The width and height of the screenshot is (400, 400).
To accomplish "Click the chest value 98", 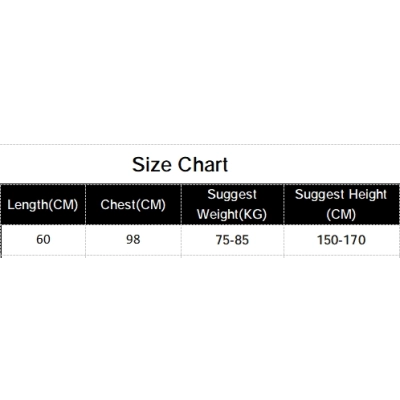I will coord(133,239).
